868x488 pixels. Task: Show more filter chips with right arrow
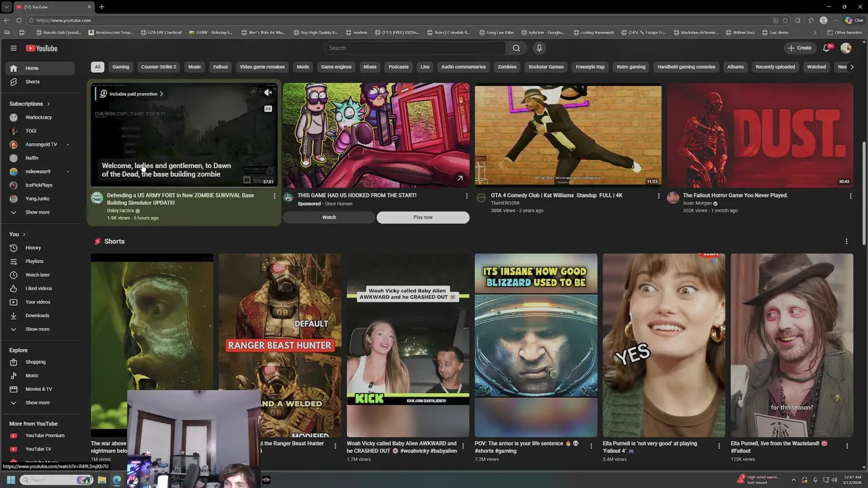pyautogui.click(x=852, y=67)
